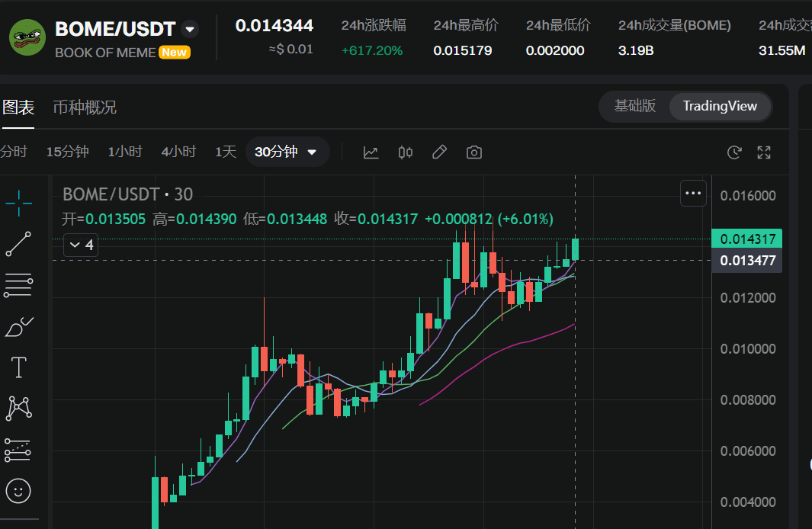The width and height of the screenshot is (812, 529).
Task: Take a chart snapshot with camera icon
Action: point(473,152)
